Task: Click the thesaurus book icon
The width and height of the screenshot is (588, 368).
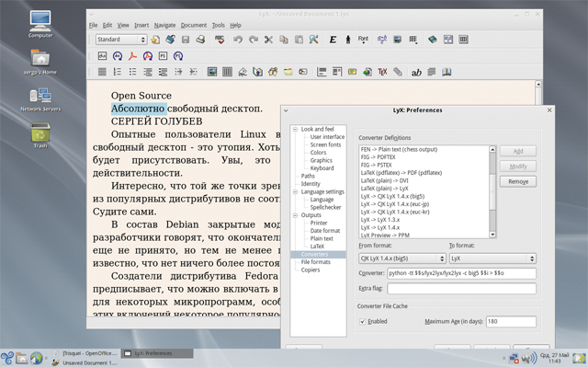Action: (x=447, y=72)
